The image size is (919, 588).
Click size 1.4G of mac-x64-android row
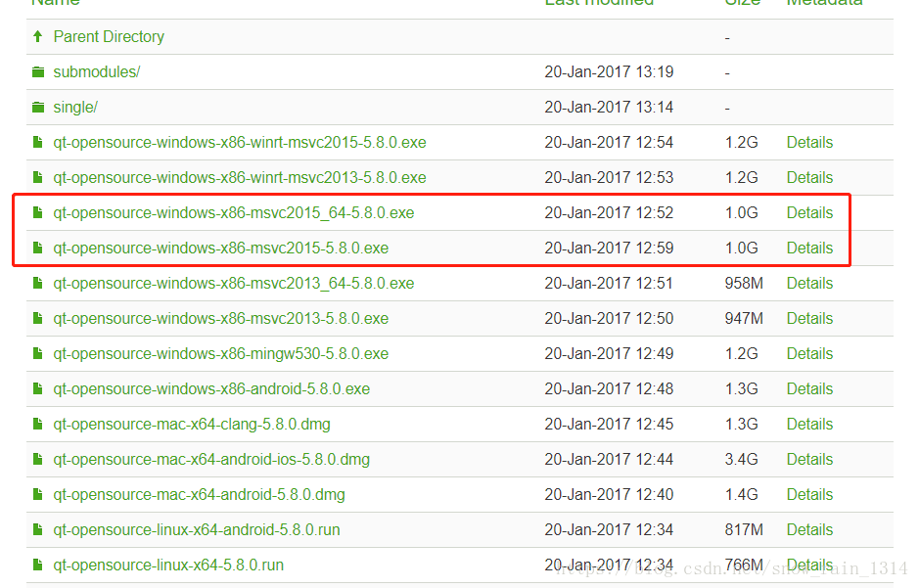[742, 495]
